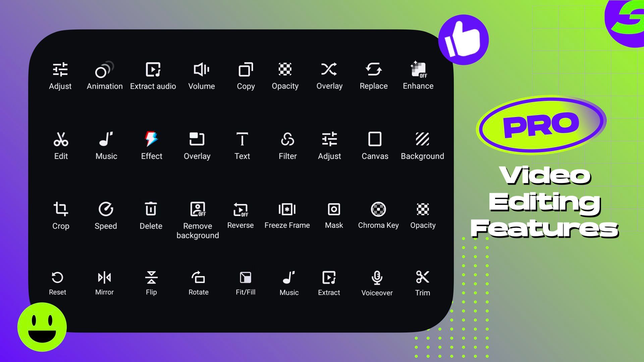Drag the Opacity slider control
This screenshot has width=644, height=362.
(x=285, y=75)
